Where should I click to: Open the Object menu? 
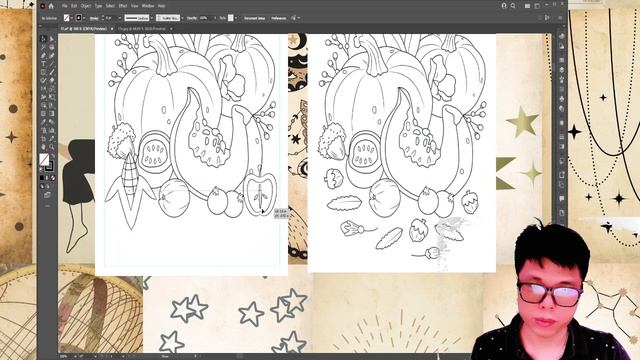86,6
